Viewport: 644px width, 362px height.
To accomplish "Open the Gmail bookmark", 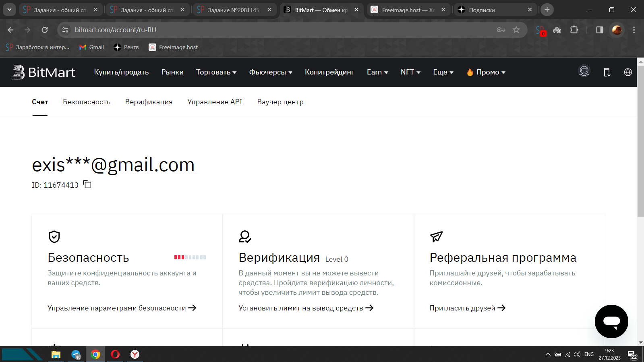I will pyautogui.click(x=92, y=47).
